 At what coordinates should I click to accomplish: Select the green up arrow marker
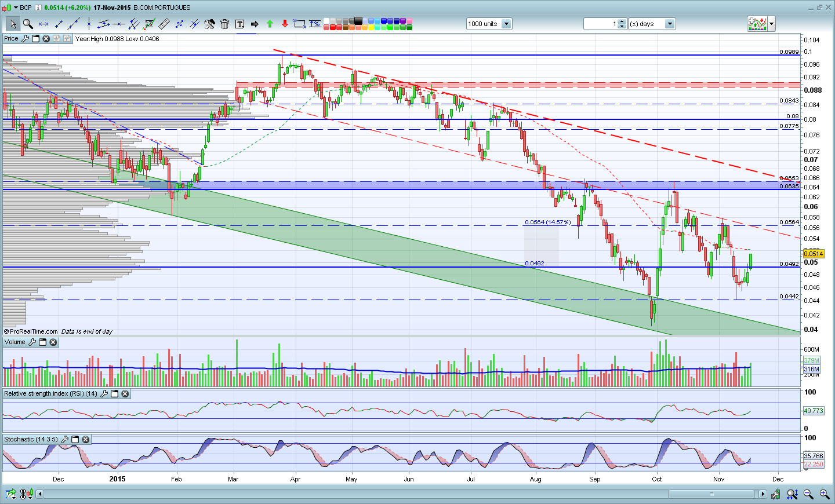click(270, 24)
